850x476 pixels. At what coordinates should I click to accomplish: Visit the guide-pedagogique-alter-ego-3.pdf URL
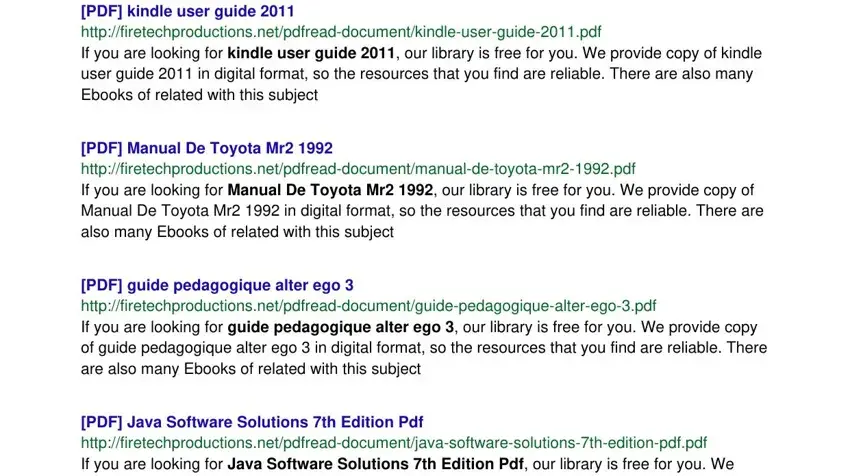click(369, 306)
